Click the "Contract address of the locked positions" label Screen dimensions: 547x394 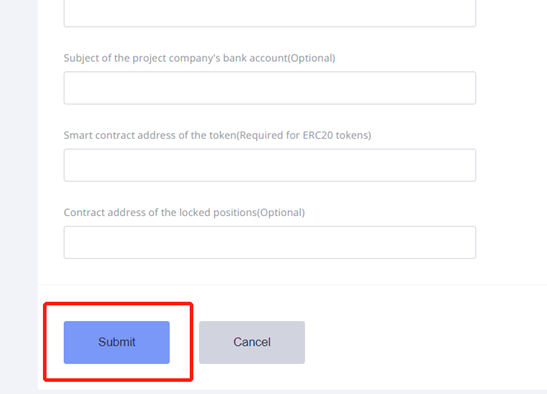(160, 213)
